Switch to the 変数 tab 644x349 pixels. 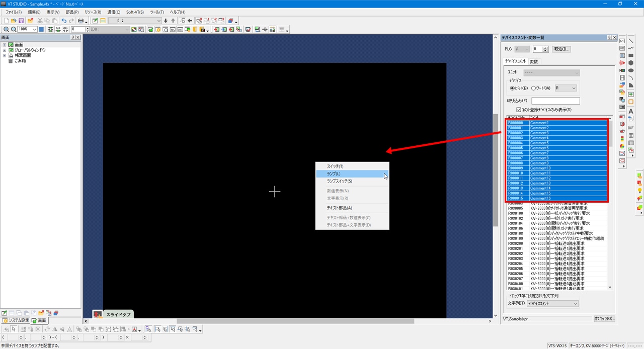tap(534, 61)
